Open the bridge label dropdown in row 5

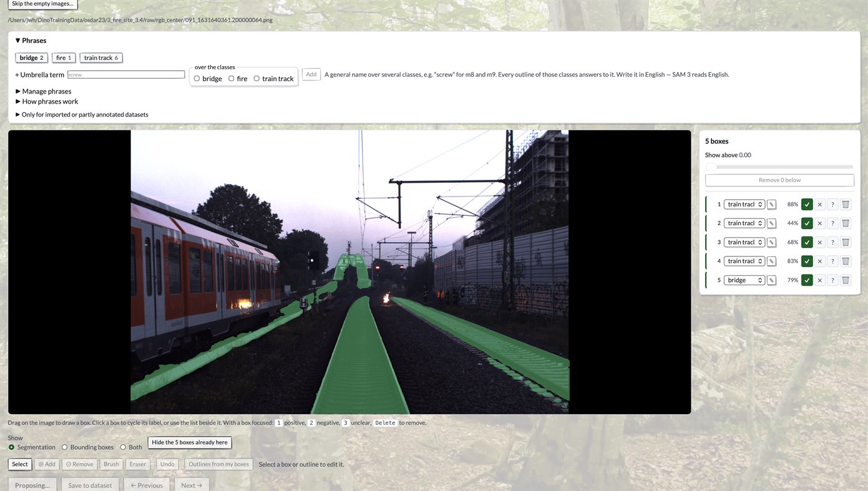click(x=744, y=280)
